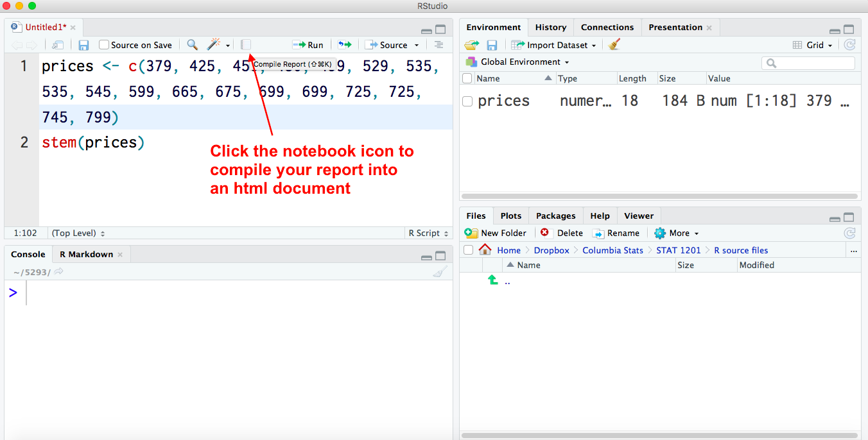This screenshot has width=868, height=440.
Task: Close the Untitled1 script tab
Action: pyautogui.click(x=73, y=28)
